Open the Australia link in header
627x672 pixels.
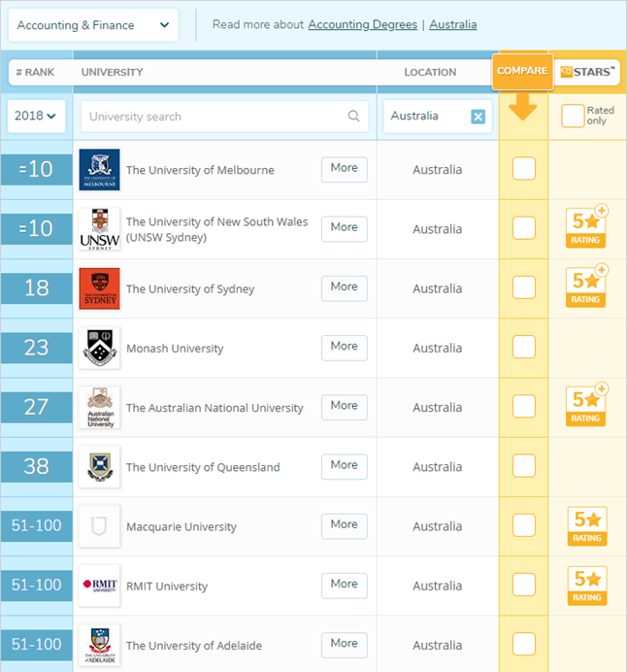click(452, 24)
